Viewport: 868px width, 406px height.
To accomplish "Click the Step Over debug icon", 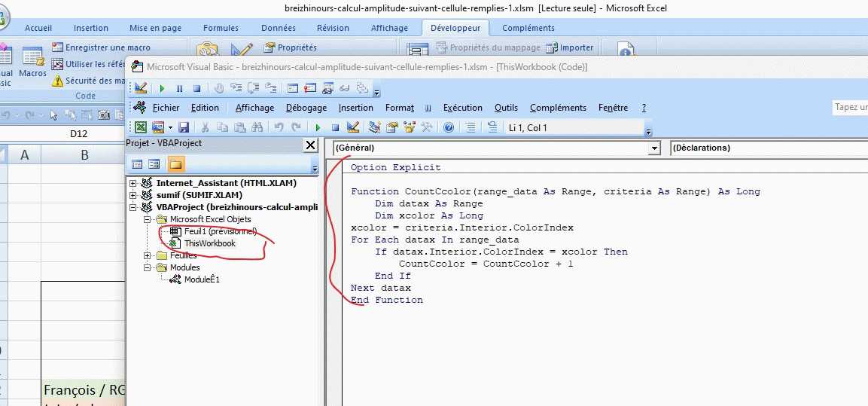I will click(254, 88).
